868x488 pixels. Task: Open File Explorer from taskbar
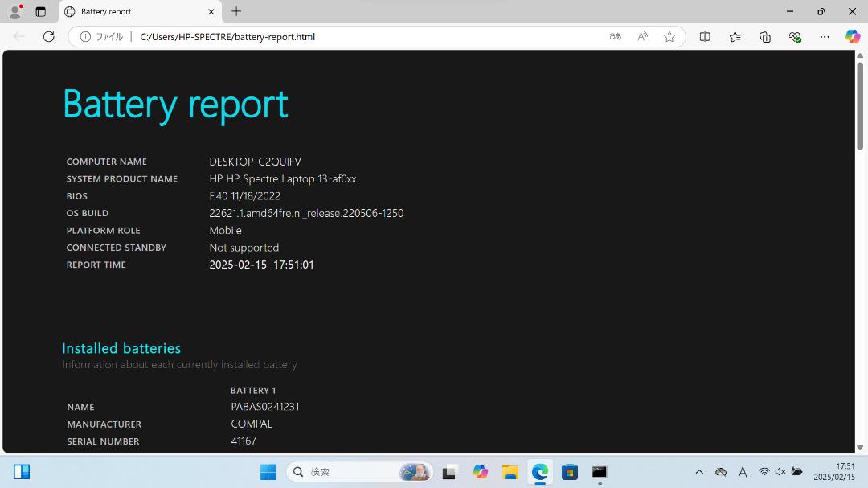tap(510, 471)
